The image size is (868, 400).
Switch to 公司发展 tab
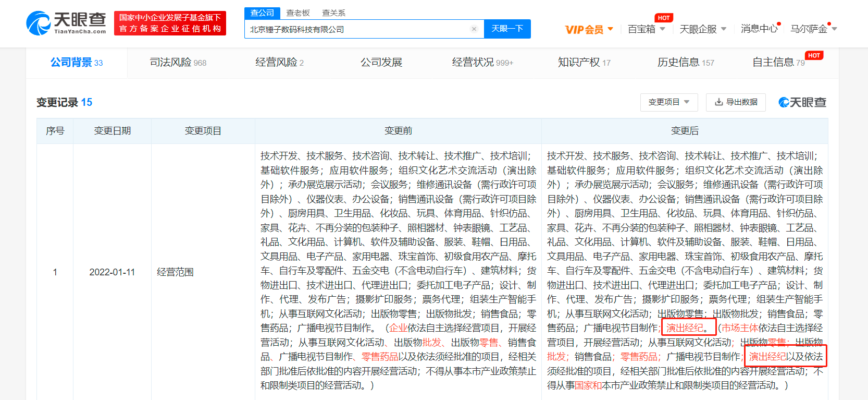pos(381,63)
